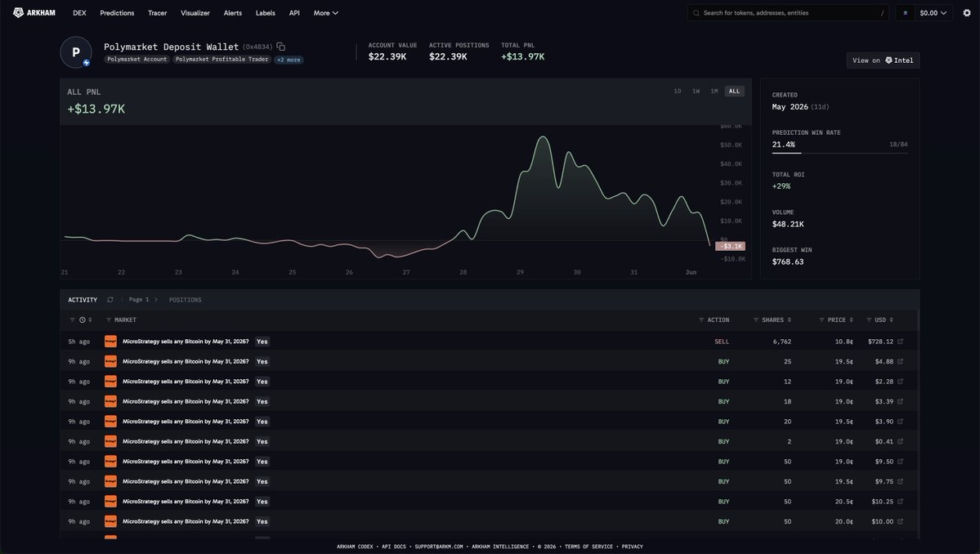Image resolution: width=980 pixels, height=554 pixels.
Task: Open external link for $9.50 transaction
Action: point(900,462)
